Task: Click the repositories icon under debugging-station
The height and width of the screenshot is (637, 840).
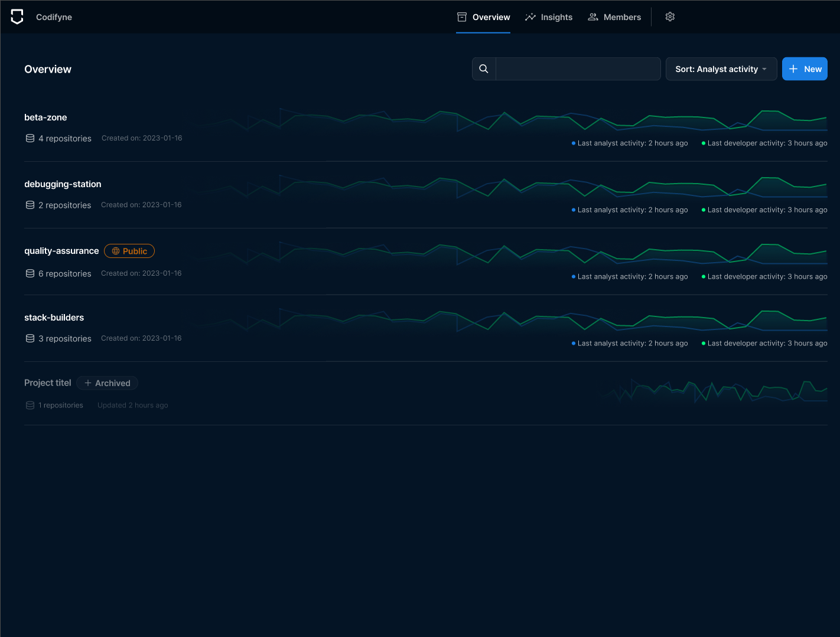Action: pos(30,205)
